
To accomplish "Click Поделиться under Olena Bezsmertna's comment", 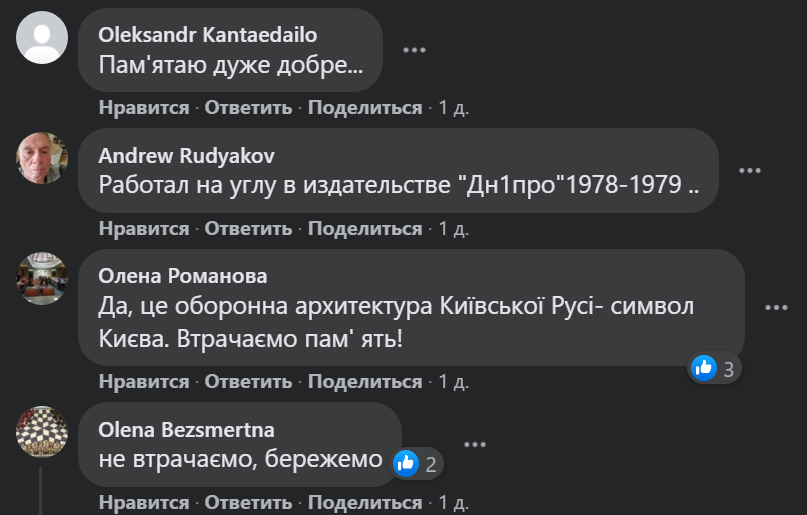I will click(x=365, y=502).
